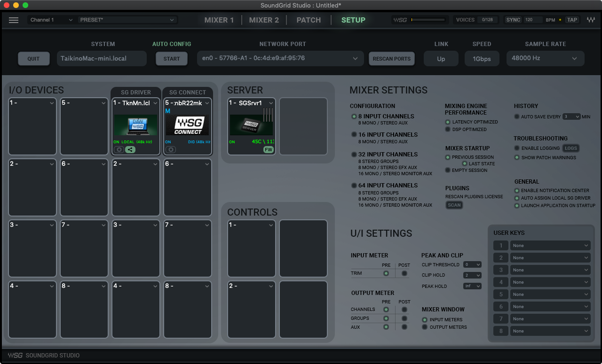Open SG Driver TknMn.lcl gear settings
This screenshot has width=602, height=364.
click(x=119, y=149)
